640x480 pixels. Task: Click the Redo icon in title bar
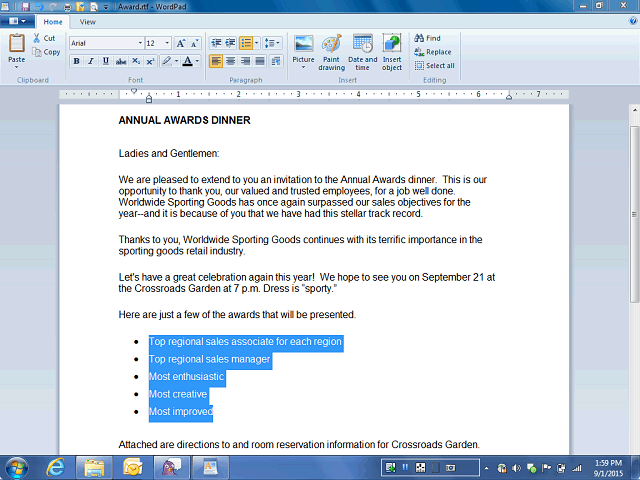click(x=53, y=7)
